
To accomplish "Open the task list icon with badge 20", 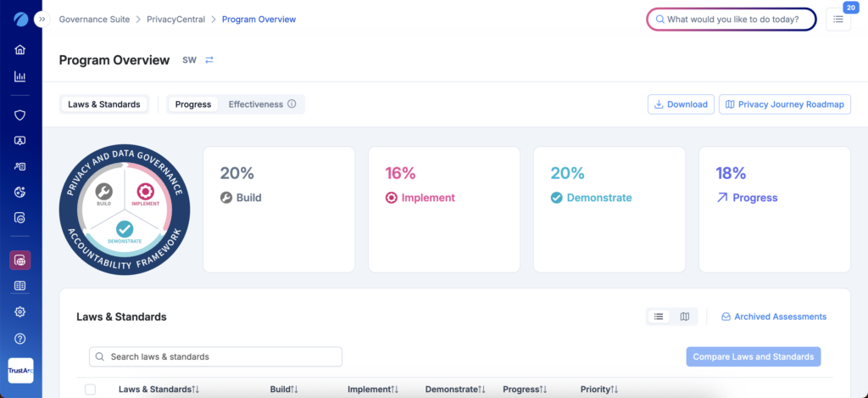I will (x=838, y=20).
